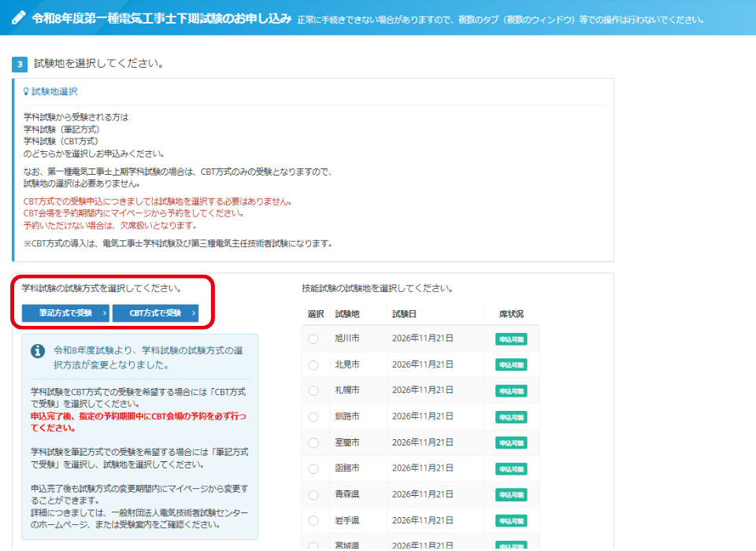Click 札幌市 location text
Viewport: 756px width, 551px height.
[347, 390]
